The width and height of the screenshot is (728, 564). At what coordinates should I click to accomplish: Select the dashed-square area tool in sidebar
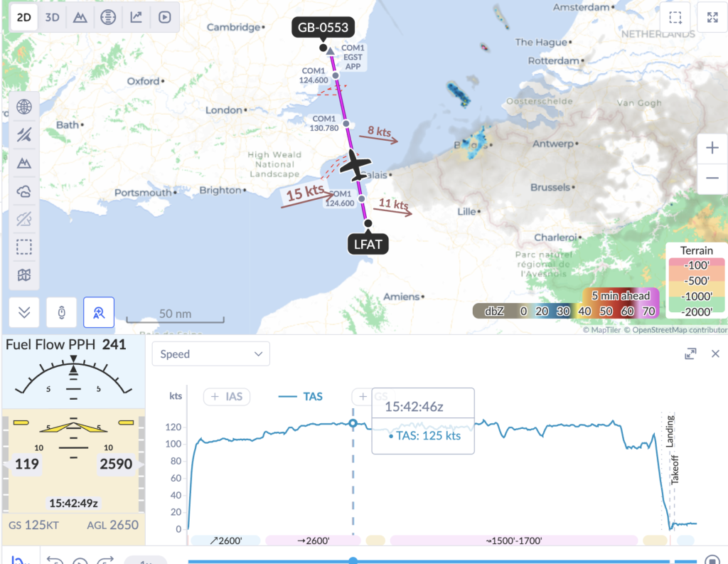coord(24,247)
